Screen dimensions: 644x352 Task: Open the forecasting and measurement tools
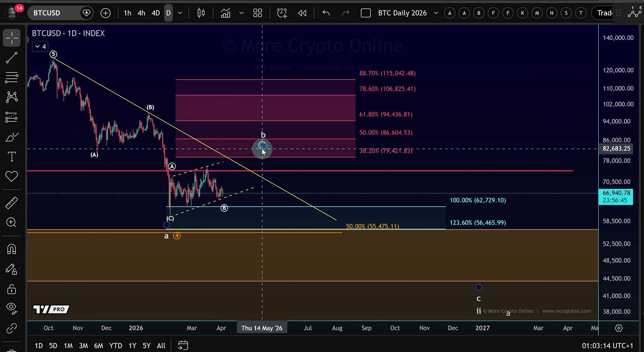(12, 117)
